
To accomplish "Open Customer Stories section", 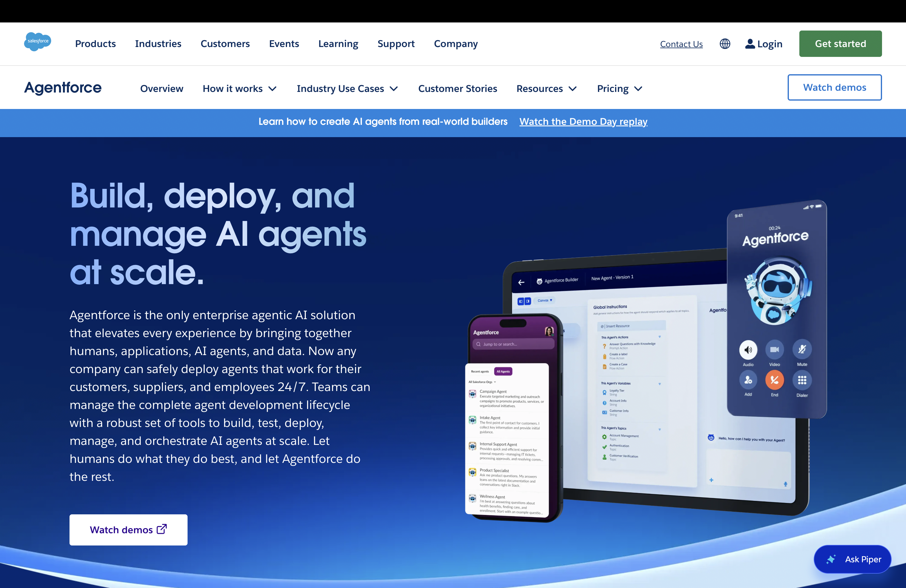I will 457,89.
